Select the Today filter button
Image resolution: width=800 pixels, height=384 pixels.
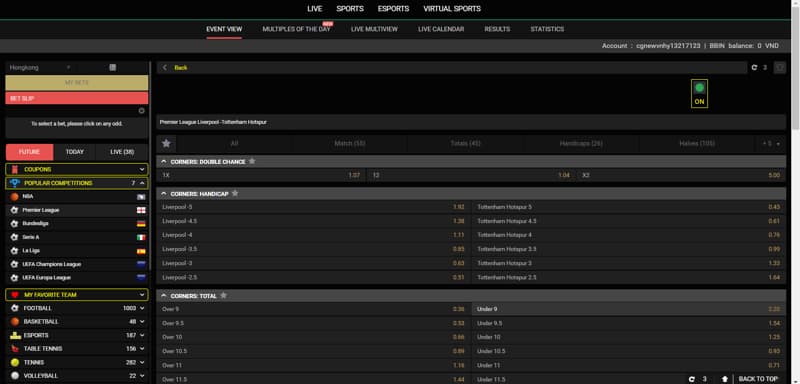click(x=74, y=152)
